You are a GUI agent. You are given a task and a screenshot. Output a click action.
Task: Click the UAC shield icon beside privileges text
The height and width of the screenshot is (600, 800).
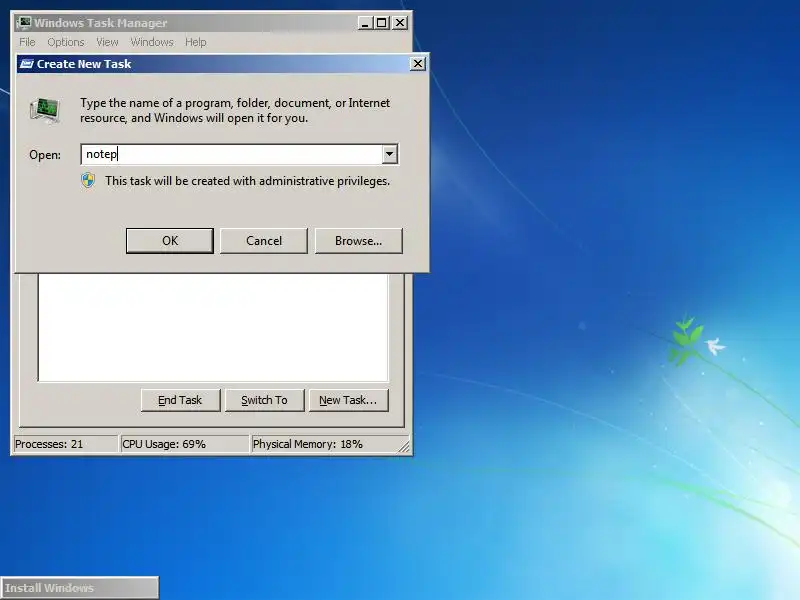(x=88, y=181)
